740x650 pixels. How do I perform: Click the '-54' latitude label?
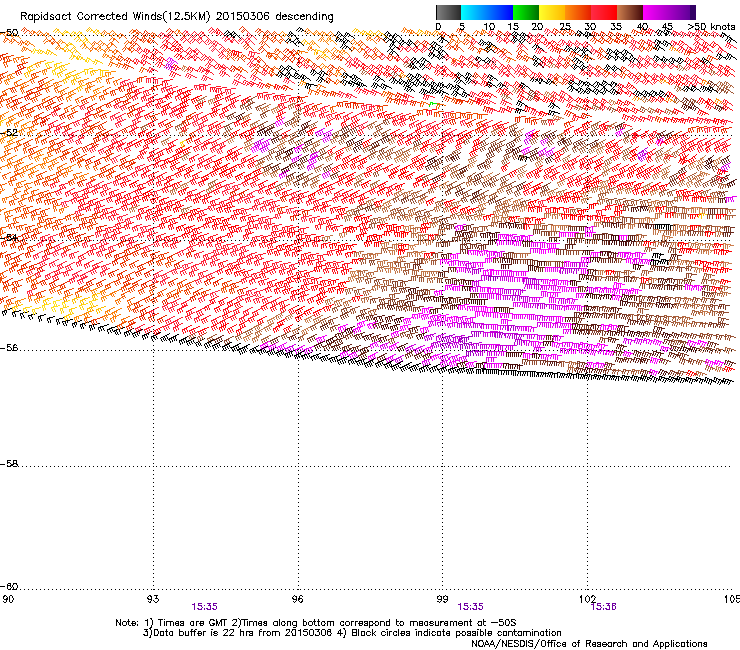[x=9, y=237]
